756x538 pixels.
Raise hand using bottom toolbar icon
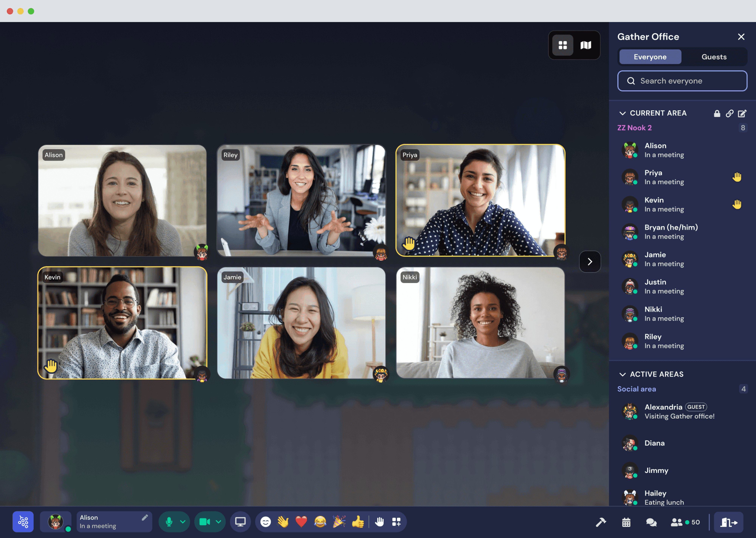pyautogui.click(x=379, y=522)
